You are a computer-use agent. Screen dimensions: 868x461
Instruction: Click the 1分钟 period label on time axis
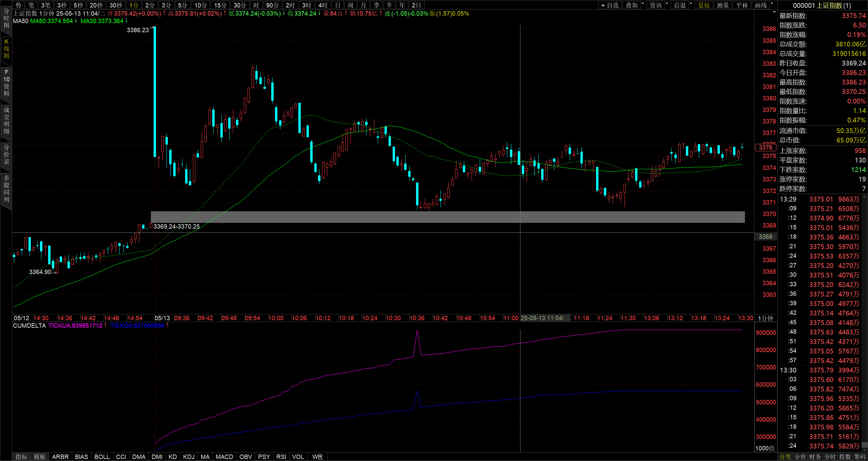(765, 318)
